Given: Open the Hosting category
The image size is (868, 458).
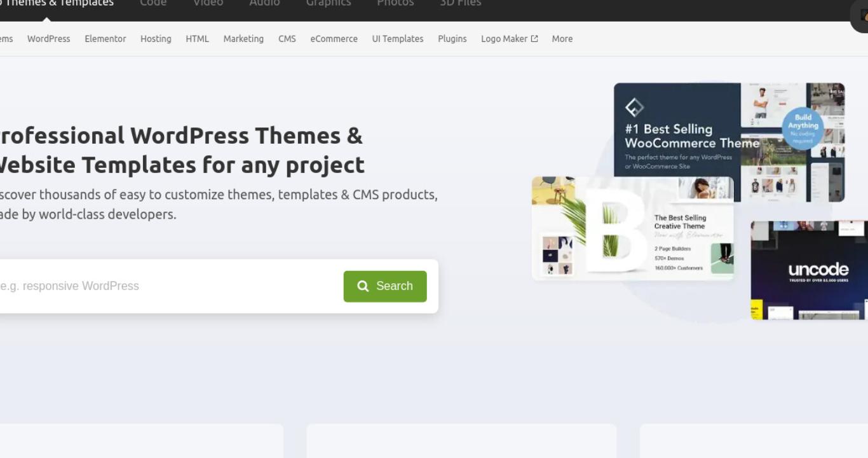Looking at the screenshot, I should [x=156, y=39].
